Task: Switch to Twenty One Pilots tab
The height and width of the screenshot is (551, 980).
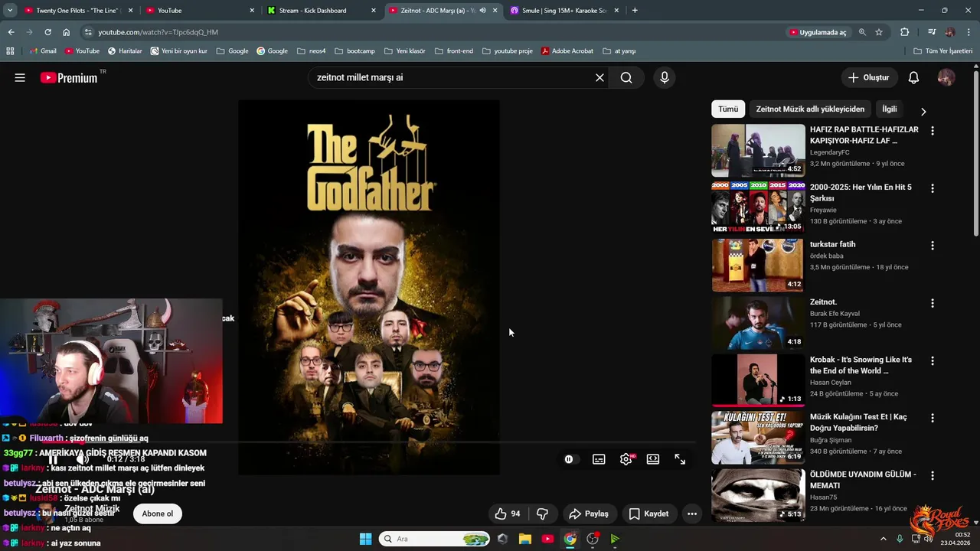Action: pyautogui.click(x=77, y=11)
